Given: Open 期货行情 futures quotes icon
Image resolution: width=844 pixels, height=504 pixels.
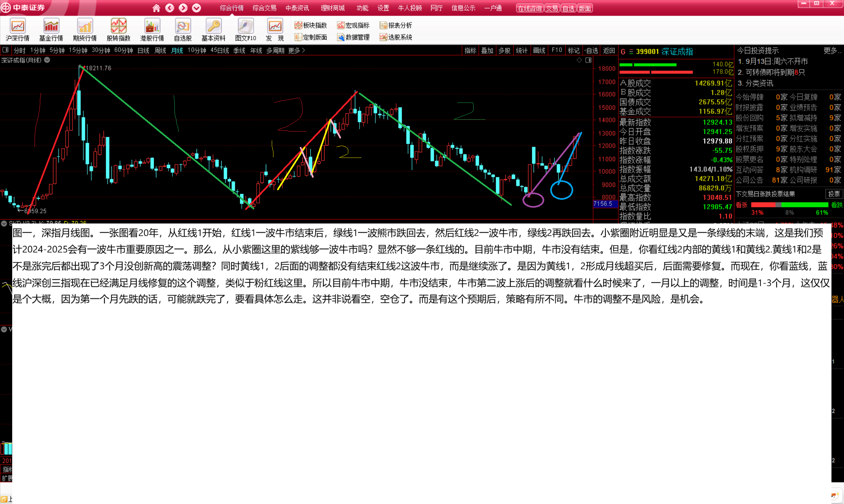Looking at the screenshot, I should 85,26.
